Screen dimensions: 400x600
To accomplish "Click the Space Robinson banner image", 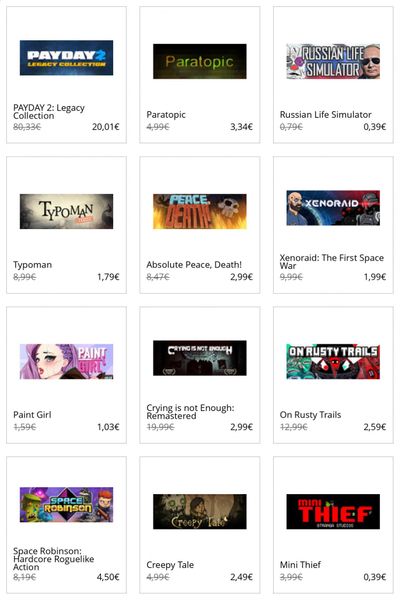I will click(66, 504).
